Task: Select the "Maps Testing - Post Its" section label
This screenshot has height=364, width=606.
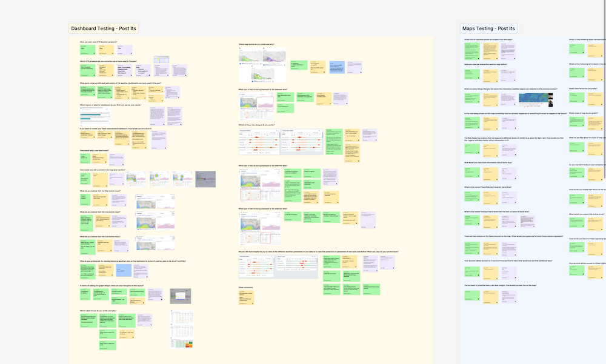Action: click(488, 28)
